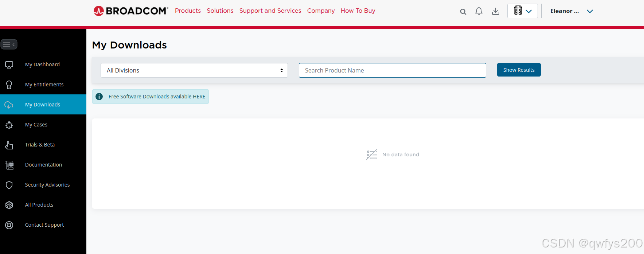Click the Show Results button
The height and width of the screenshot is (254, 644).
click(519, 70)
